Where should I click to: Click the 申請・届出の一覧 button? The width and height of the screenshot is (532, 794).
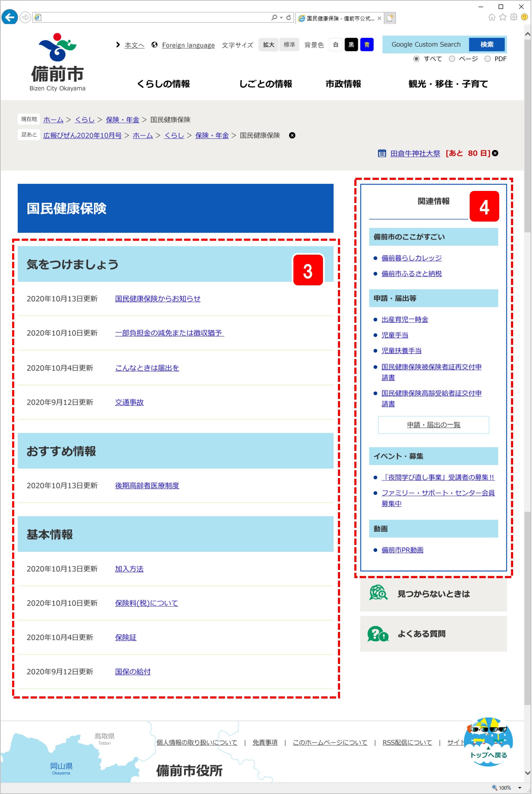[x=434, y=425]
